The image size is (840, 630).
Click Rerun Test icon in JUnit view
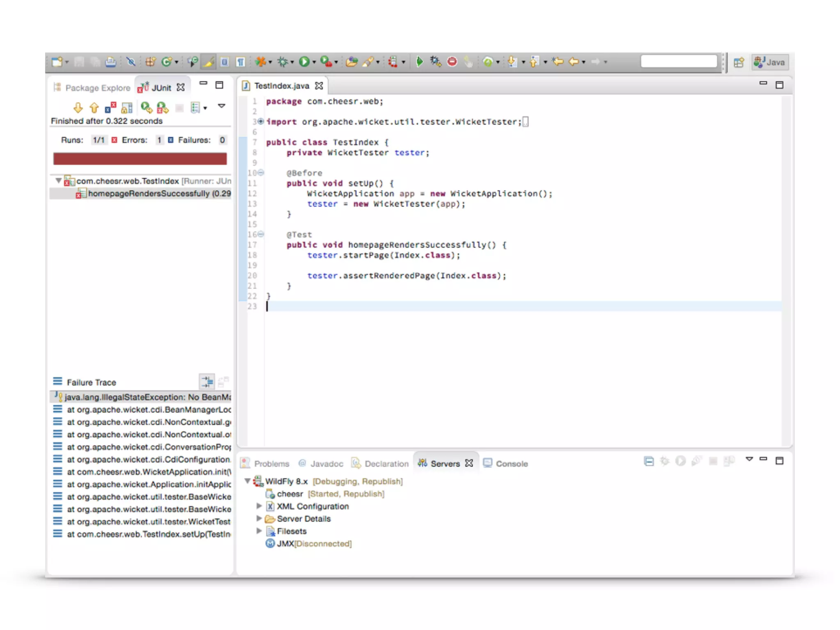coord(146,108)
